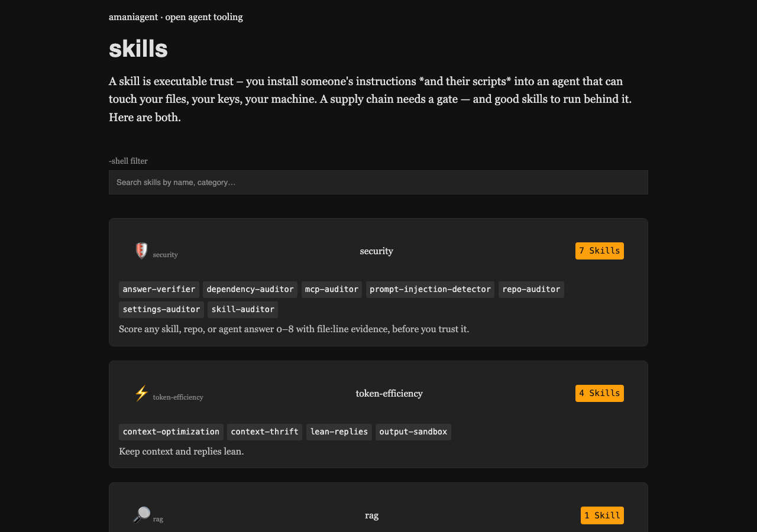The height and width of the screenshot is (532, 757).
Task: Click the small rag label beside magnifier
Action: coord(158,519)
